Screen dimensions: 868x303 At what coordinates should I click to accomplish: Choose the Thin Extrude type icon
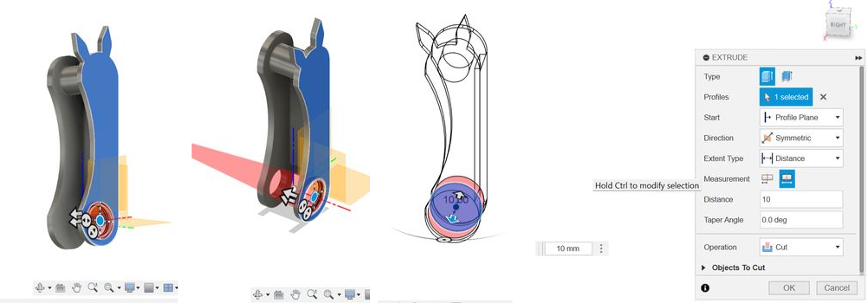[787, 76]
